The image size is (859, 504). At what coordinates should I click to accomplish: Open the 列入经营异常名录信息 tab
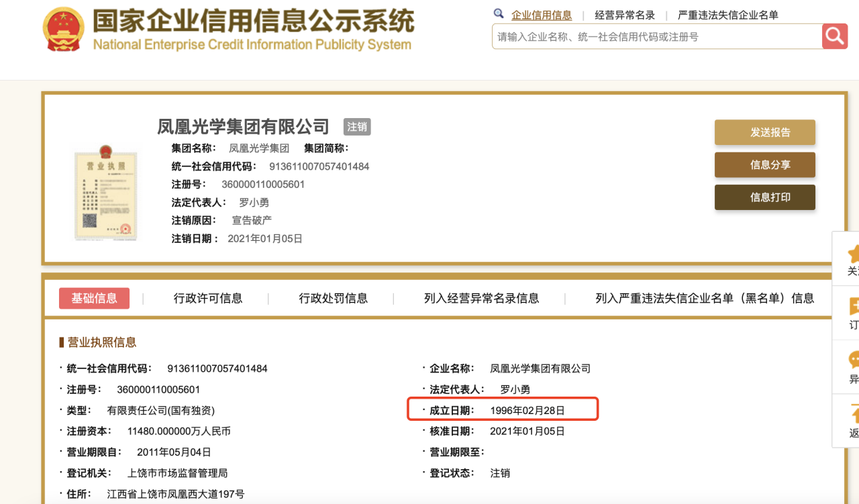pos(481,298)
